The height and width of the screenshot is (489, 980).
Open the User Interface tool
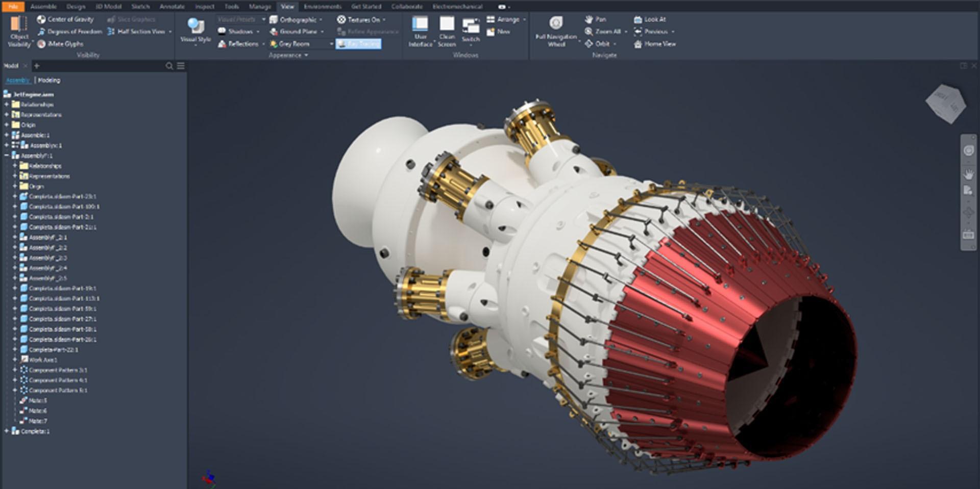point(420,32)
